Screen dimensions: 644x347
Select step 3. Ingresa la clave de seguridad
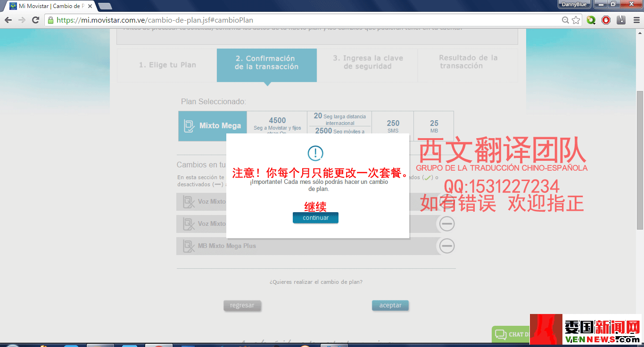(x=368, y=62)
